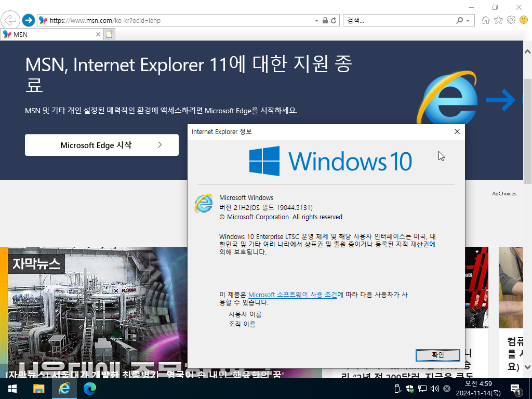Click the 확인 button in dialog
Screen dimensions: 532x399
437,355
